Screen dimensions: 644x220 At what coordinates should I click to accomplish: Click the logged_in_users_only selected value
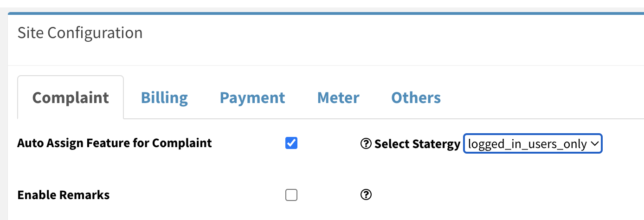[527, 144]
